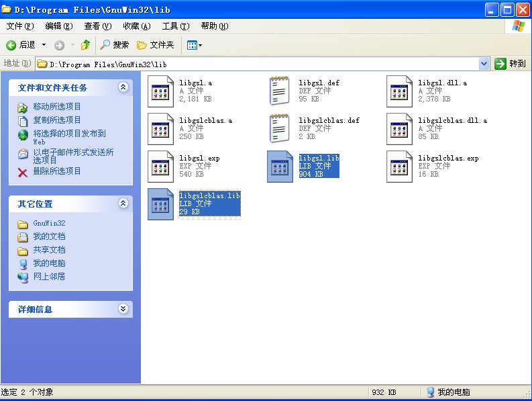Screen dimensions: 532x401
Task: Click the 移动所选项目 link
Action: click(56, 107)
